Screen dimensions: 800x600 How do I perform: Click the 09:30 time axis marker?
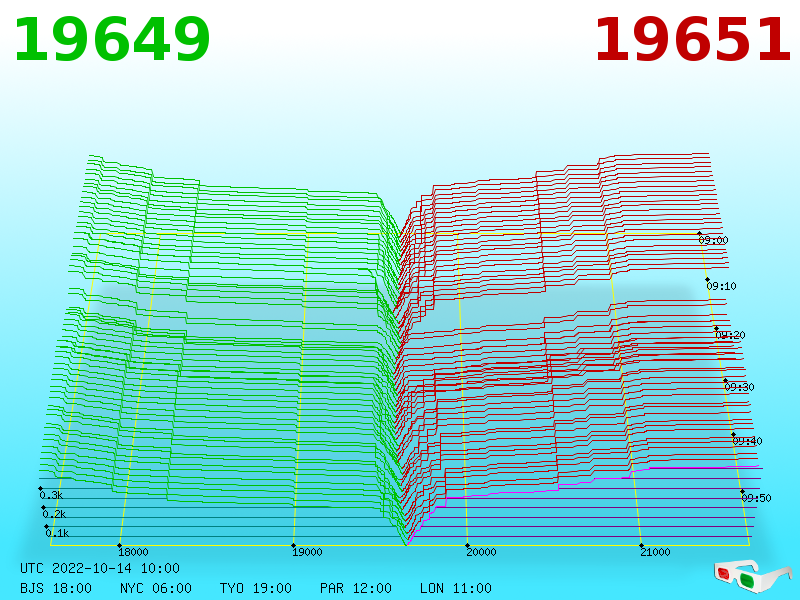point(739,387)
